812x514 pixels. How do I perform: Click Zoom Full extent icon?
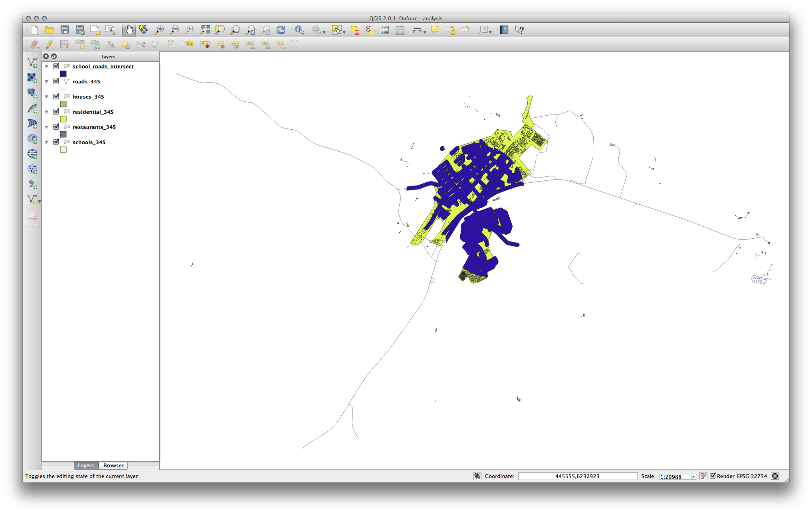click(205, 30)
